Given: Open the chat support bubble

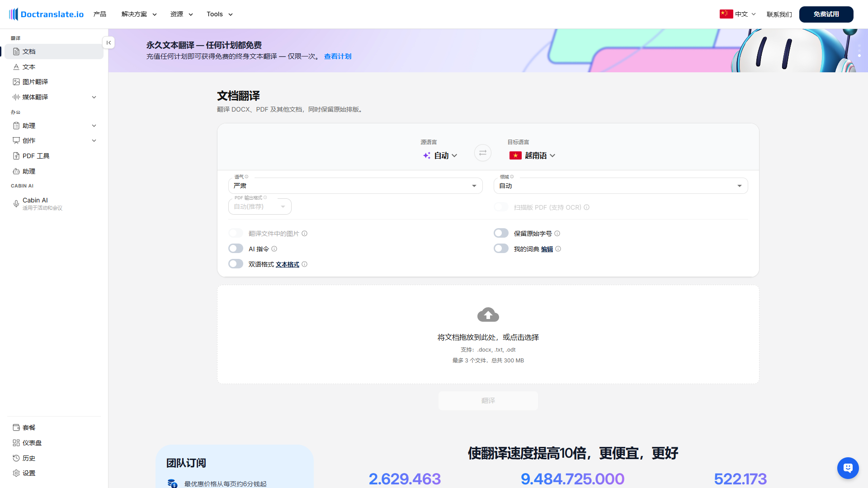Looking at the screenshot, I should coord(848,468).
